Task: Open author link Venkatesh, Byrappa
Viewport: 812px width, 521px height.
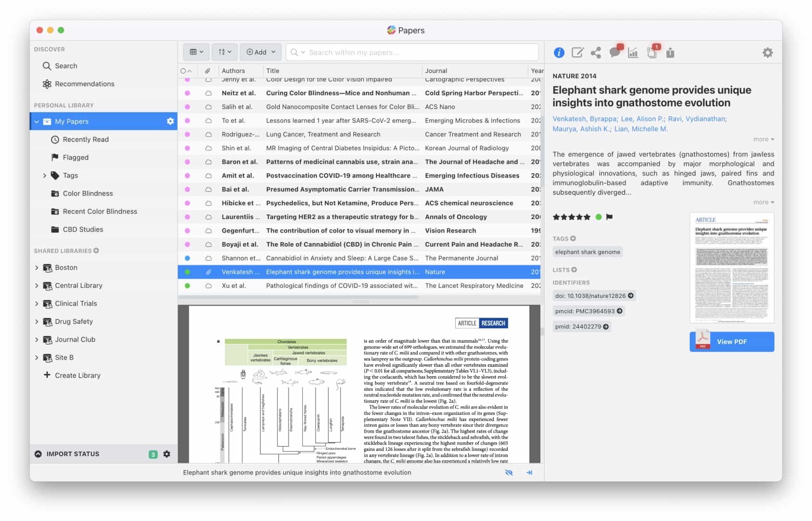Action: pos(585,119)
